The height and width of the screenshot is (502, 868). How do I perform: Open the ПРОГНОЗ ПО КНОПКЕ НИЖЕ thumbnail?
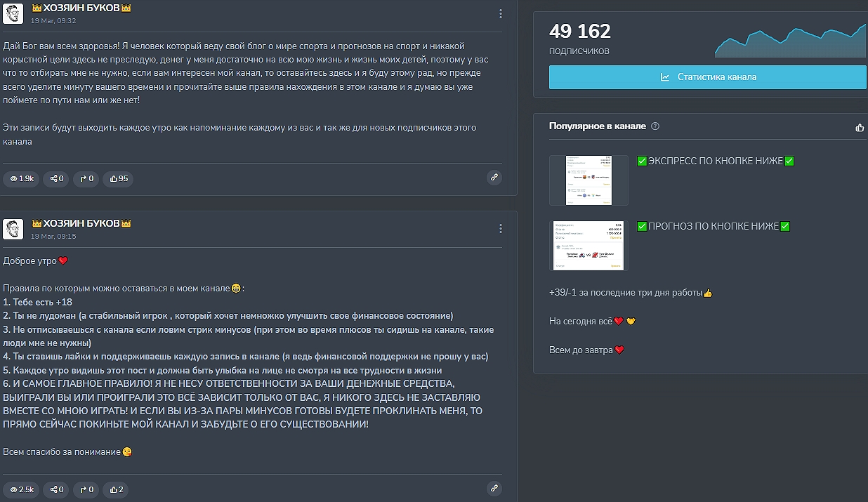point(588,246)
